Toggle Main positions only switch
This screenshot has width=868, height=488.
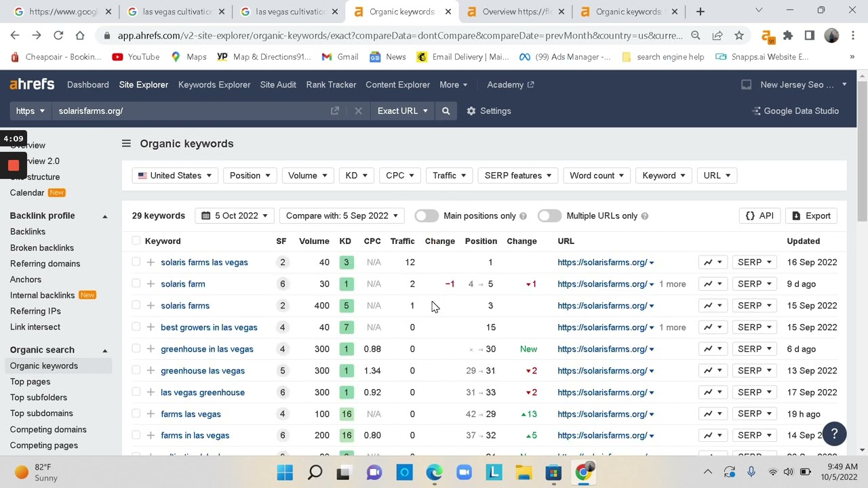(x=427, y=216)
